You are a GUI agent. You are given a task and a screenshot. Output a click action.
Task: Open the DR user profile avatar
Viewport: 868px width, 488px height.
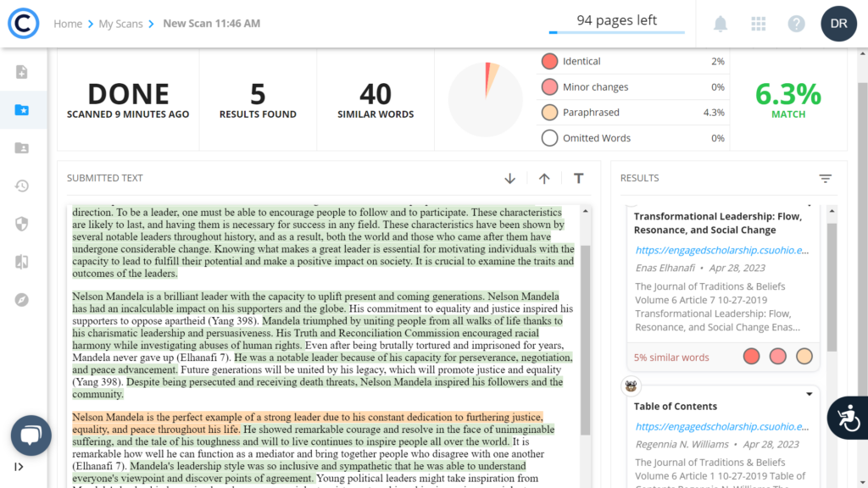(838, 24)
